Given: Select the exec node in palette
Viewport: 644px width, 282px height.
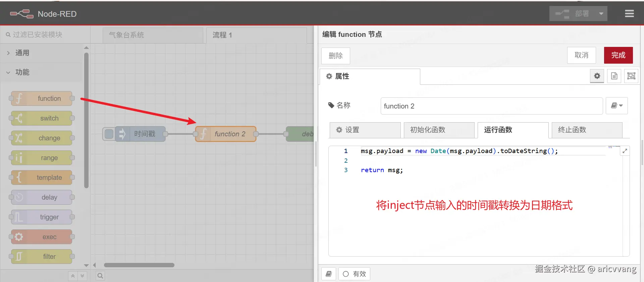Looking at the screenshot, I should pos(42,237).
